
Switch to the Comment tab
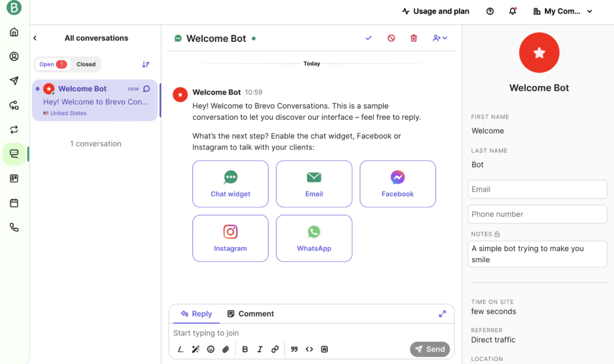(x=250, y=314)
